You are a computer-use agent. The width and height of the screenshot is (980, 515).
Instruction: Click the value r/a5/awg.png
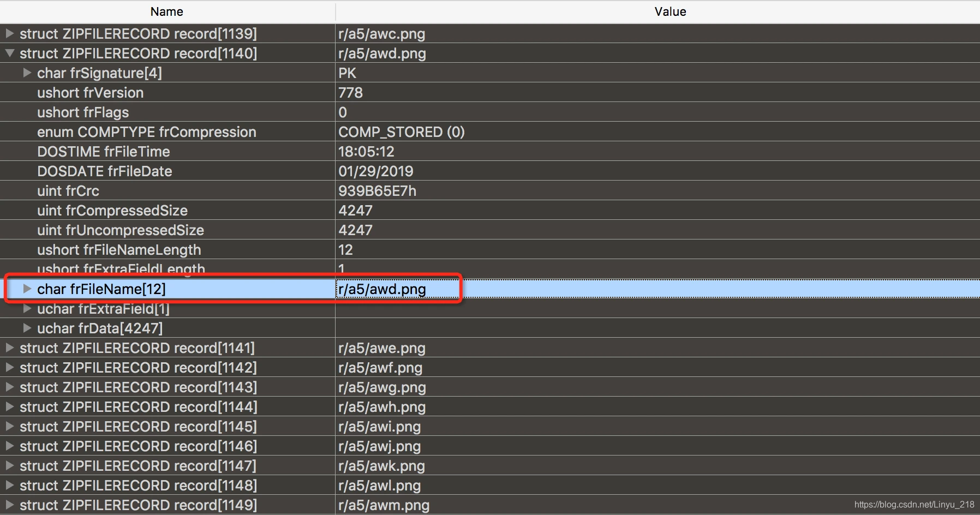[382, 387]
